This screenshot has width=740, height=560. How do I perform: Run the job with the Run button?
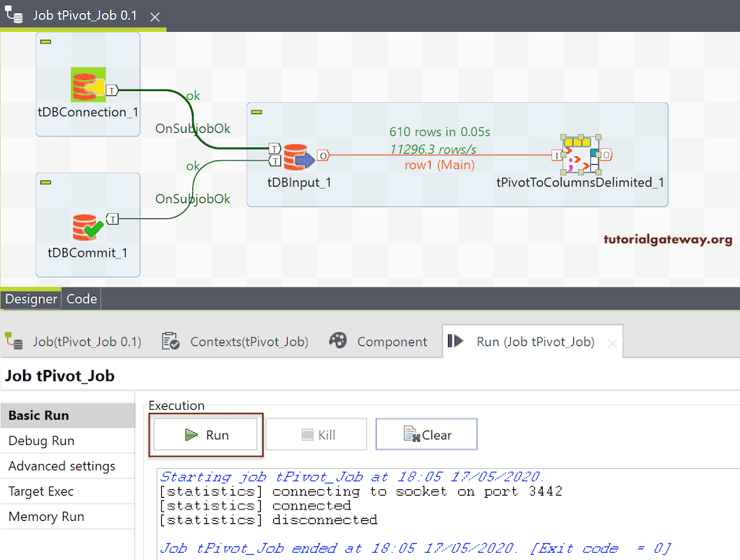pos(206,434)
